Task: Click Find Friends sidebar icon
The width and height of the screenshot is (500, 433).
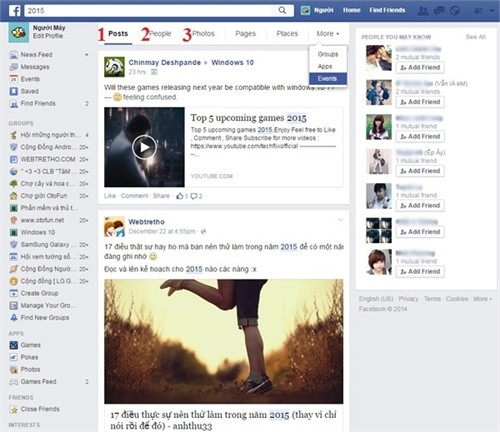Action: tap(13, 104)
